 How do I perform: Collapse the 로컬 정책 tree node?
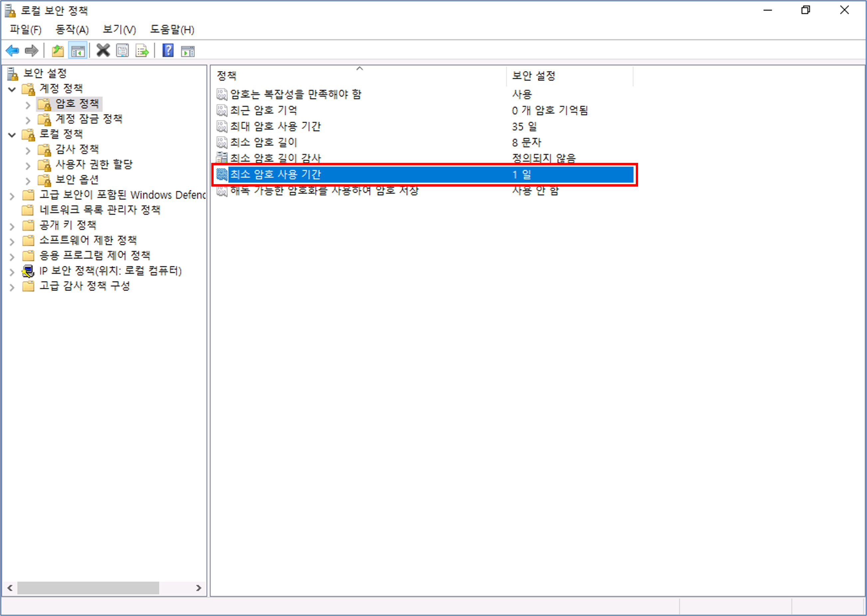(x=12, y=135)
